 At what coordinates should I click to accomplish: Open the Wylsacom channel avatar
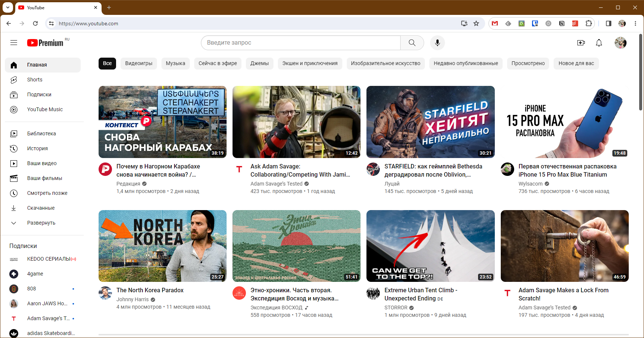(507, 169)
